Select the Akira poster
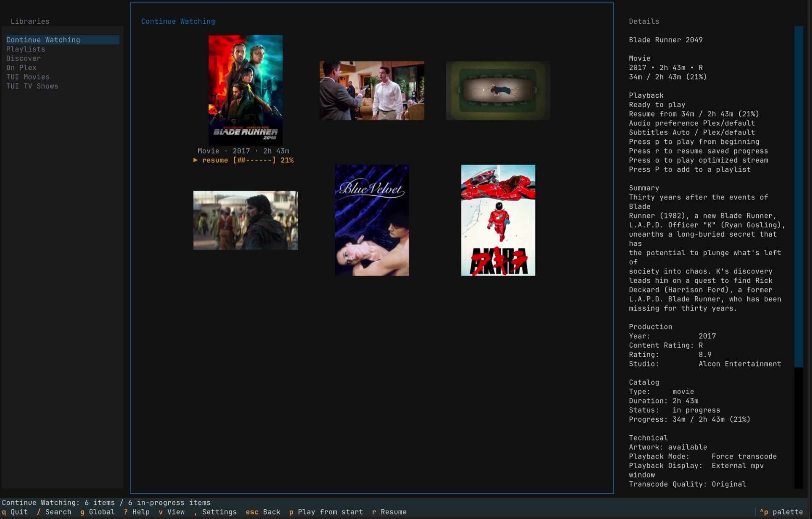 click(x=498, y=220)
